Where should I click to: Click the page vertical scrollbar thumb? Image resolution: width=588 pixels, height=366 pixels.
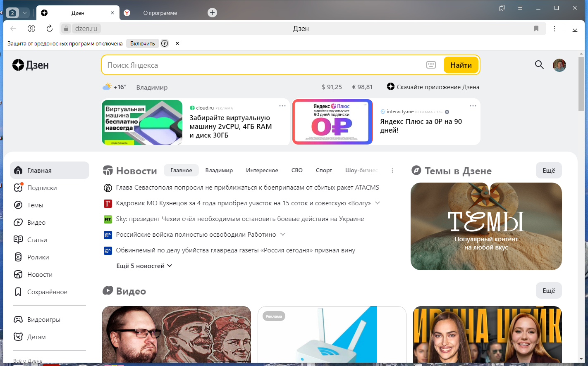point(581,84)
